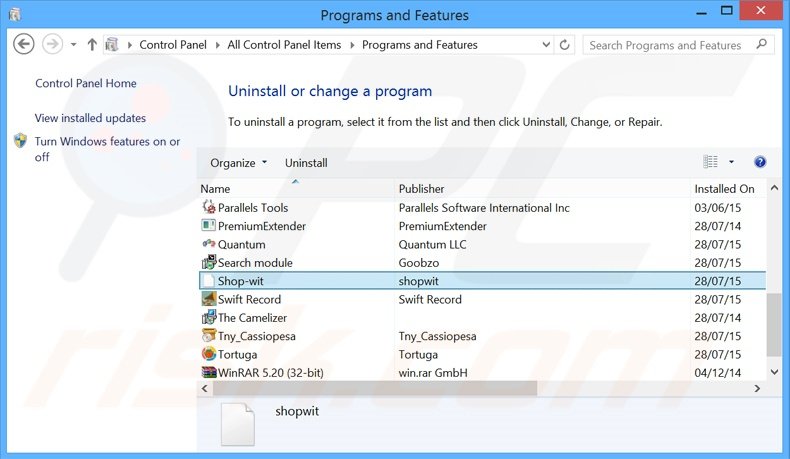Open View installed updates link
790x459 pixels.
click(90, 118)
